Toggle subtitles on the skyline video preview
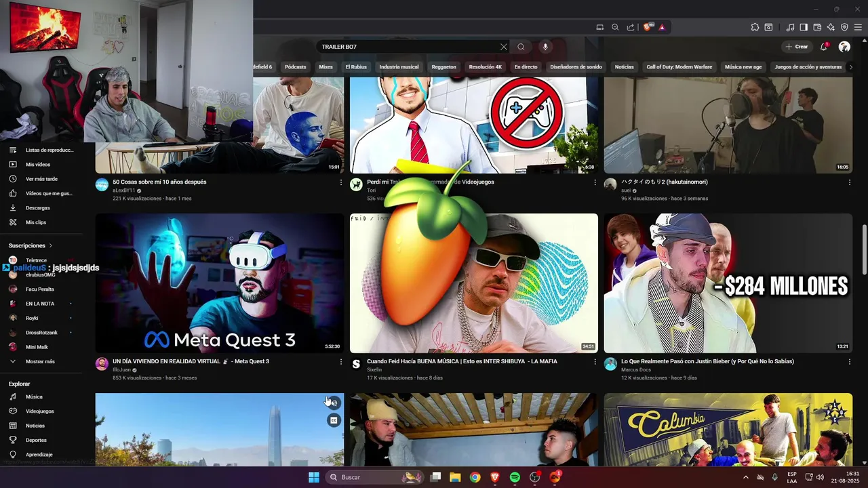The height and width of the screenshot is (488, 868). coord(333,420)
